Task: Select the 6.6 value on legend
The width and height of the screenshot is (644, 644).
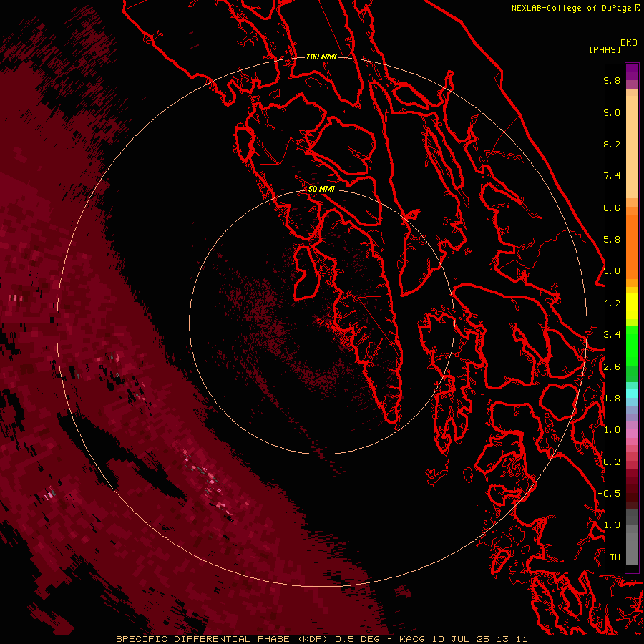Action: pyautogui.click(x=612, y=208)
